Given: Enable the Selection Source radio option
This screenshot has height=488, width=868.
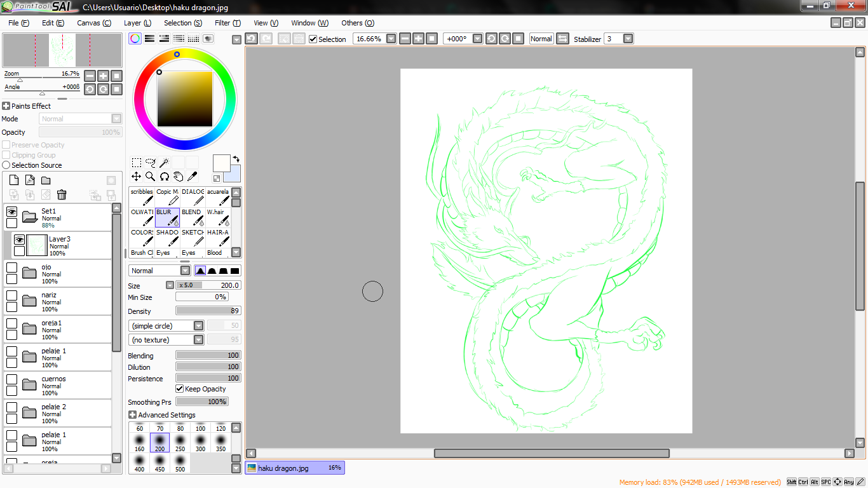Looking at the screenshot, I should click(6, 165).
